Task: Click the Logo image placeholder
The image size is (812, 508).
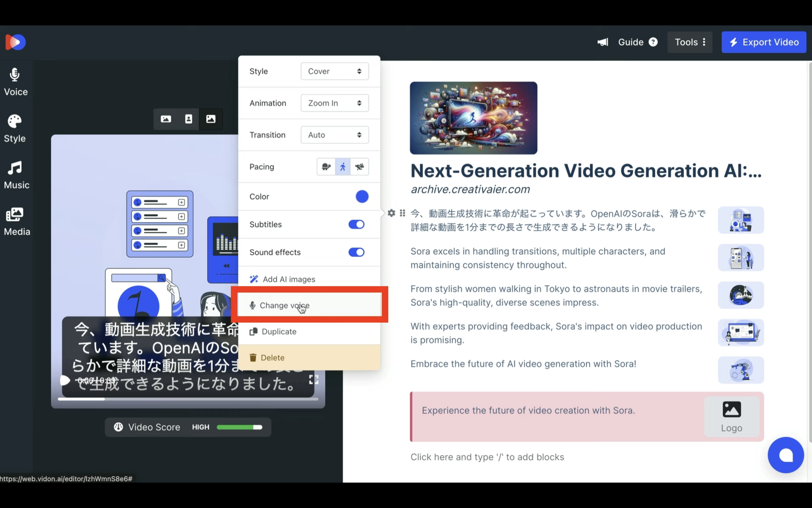Action: [x=731, y=417]
